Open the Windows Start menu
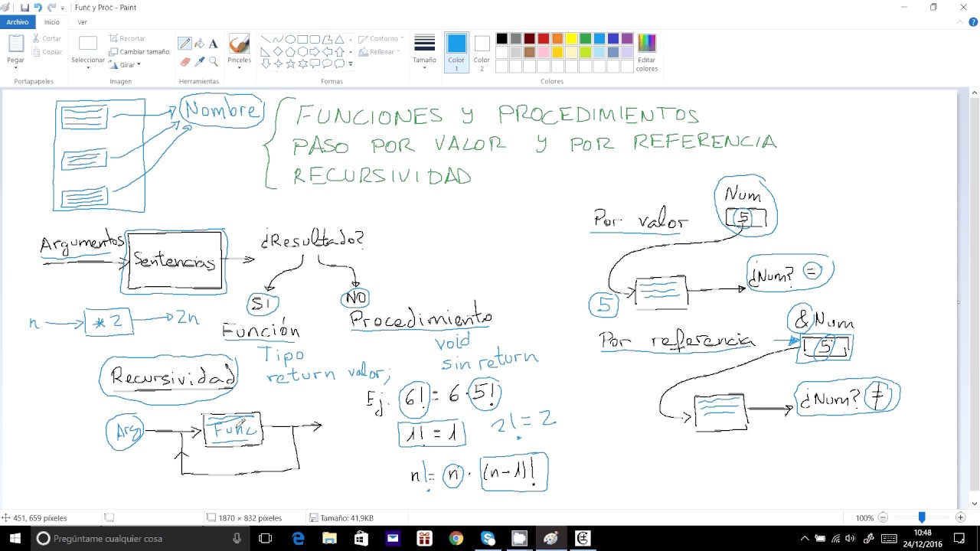 pos(15,539)
